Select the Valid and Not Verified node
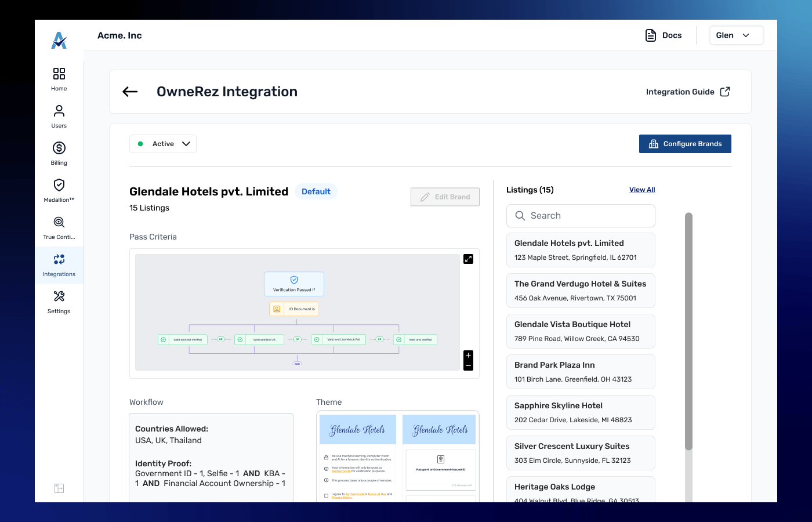Viewport: 812px width, 522px height. coord(183,340)
